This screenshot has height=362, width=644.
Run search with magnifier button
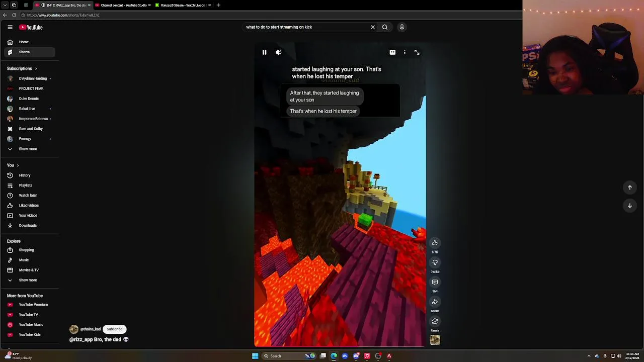tap(385, 27)
